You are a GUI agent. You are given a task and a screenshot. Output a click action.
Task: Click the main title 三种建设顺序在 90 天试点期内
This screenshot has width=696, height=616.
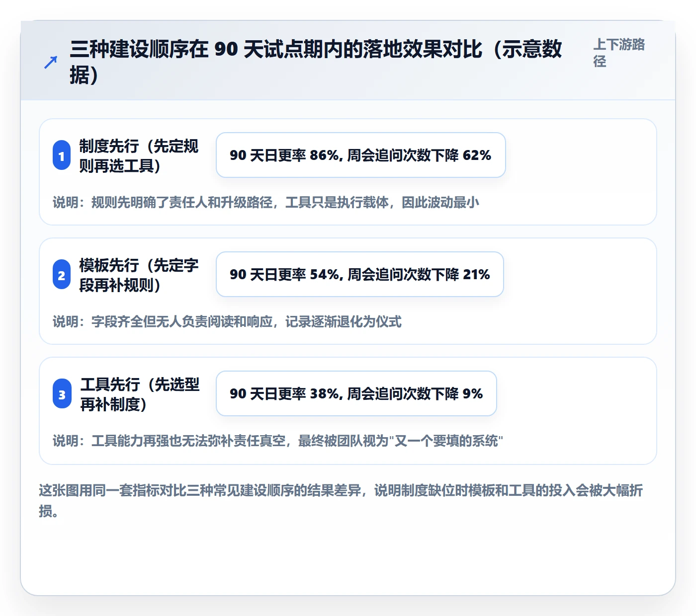316,62
